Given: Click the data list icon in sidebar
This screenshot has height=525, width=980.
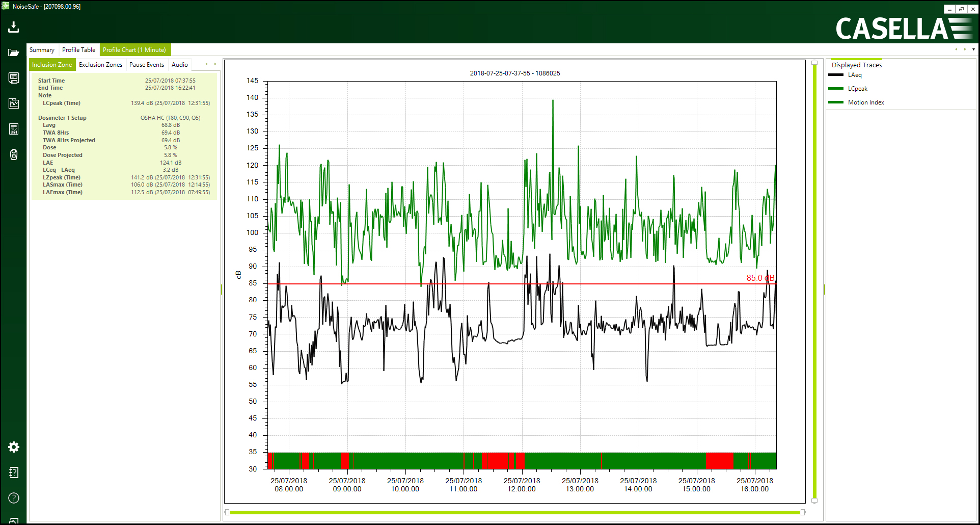Looking at the screenshot, I should pos(14,78).
